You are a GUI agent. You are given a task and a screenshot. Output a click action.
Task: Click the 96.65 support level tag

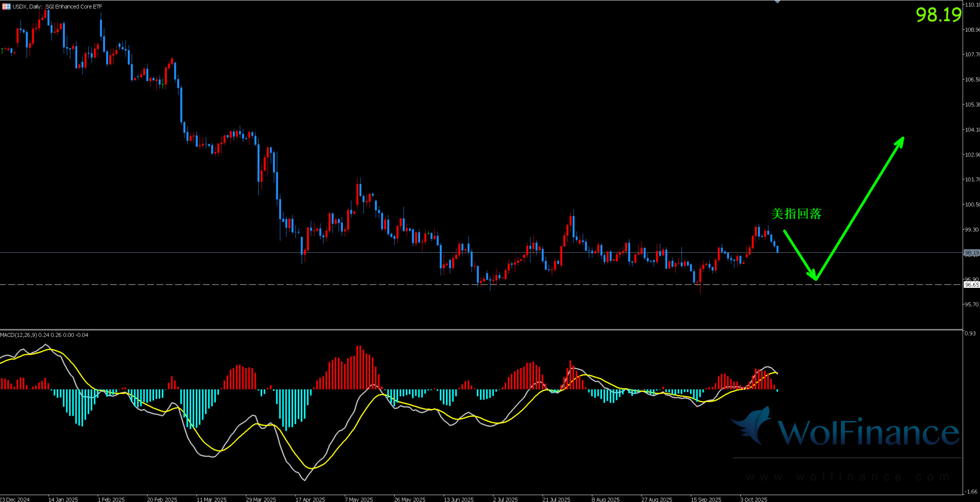click(971, 285)
